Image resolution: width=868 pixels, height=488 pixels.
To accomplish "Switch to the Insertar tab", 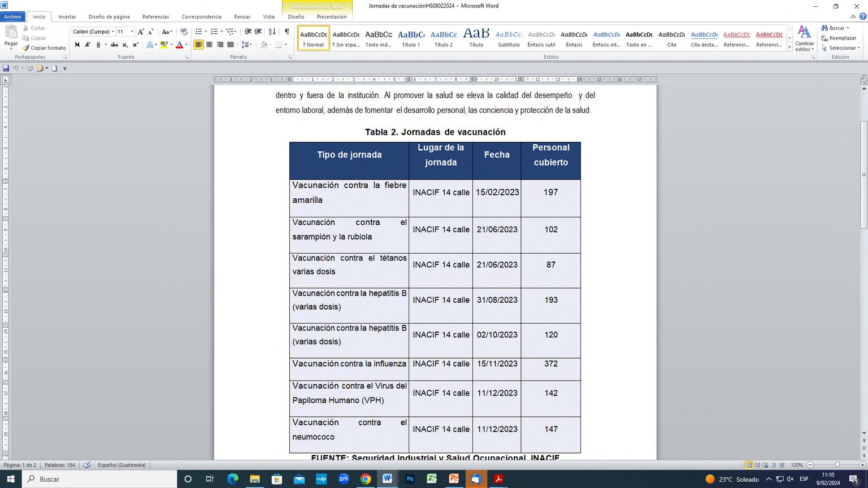I will tap(67, 17).
